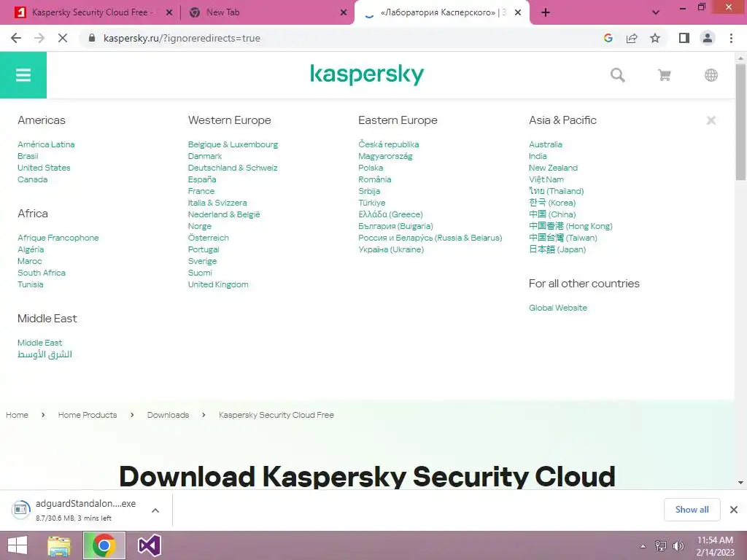Select India region link

(538, 156)
